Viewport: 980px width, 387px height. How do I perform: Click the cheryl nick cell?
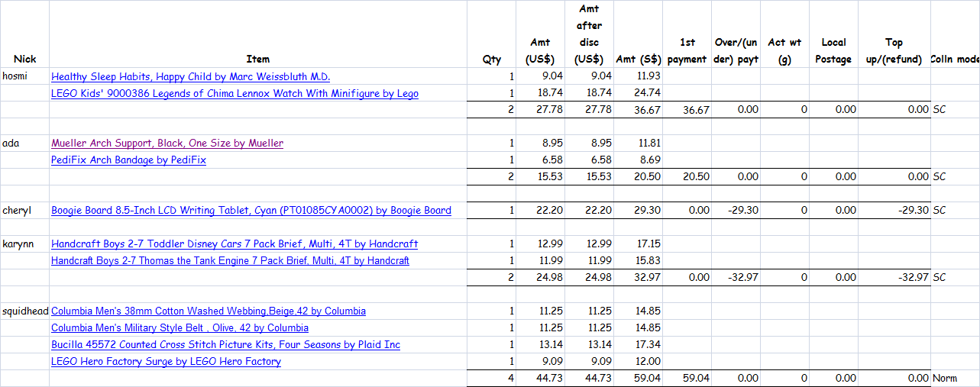pyautogui.click(x=24, y=211)
